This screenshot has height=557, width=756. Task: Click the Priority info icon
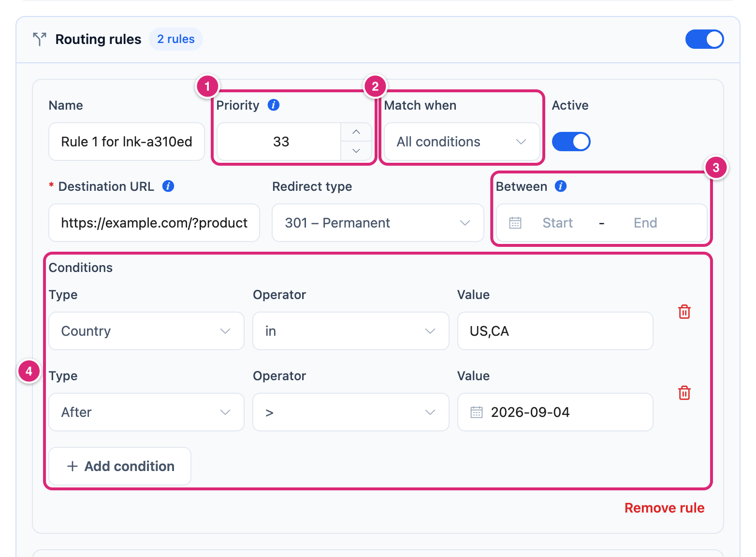point(274,105)
